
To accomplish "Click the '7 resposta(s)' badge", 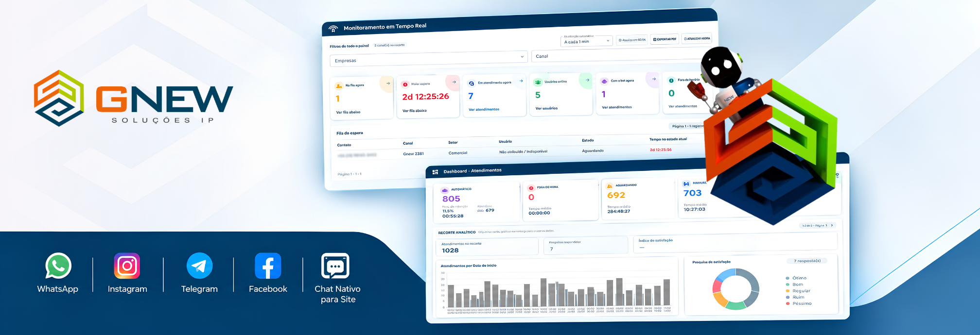I will click(x=807, y=261).
